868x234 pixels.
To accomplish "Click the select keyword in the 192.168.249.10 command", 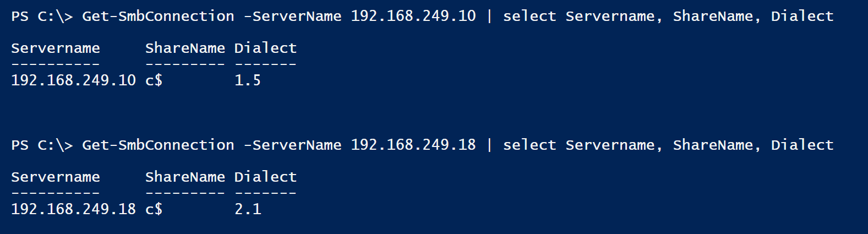I will coord(529,17).
